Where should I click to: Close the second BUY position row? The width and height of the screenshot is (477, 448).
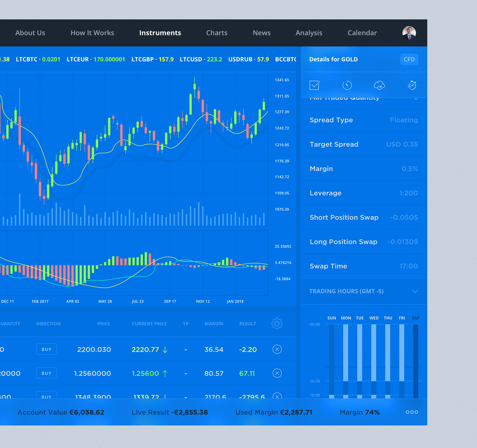[x=277, y=373]
